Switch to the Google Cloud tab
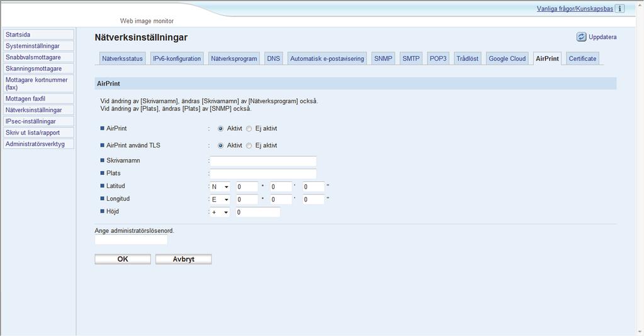This screenshot has height=336, width=644. pyautogui.click(x=507, y=59)
